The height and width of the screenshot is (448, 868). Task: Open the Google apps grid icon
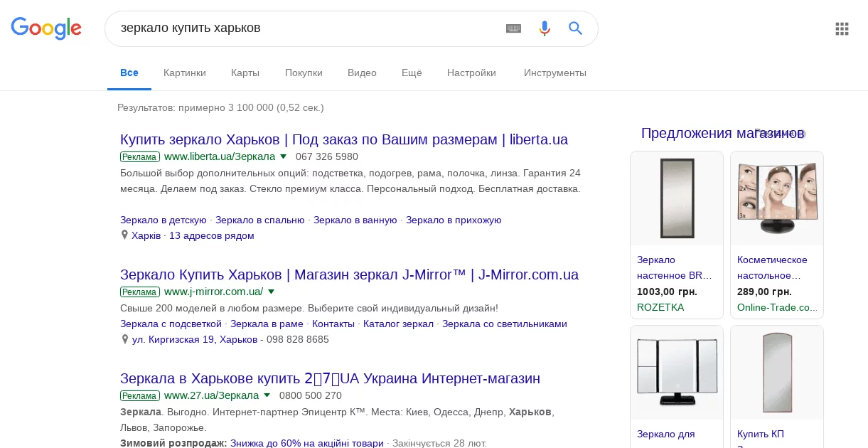(842, 29)
